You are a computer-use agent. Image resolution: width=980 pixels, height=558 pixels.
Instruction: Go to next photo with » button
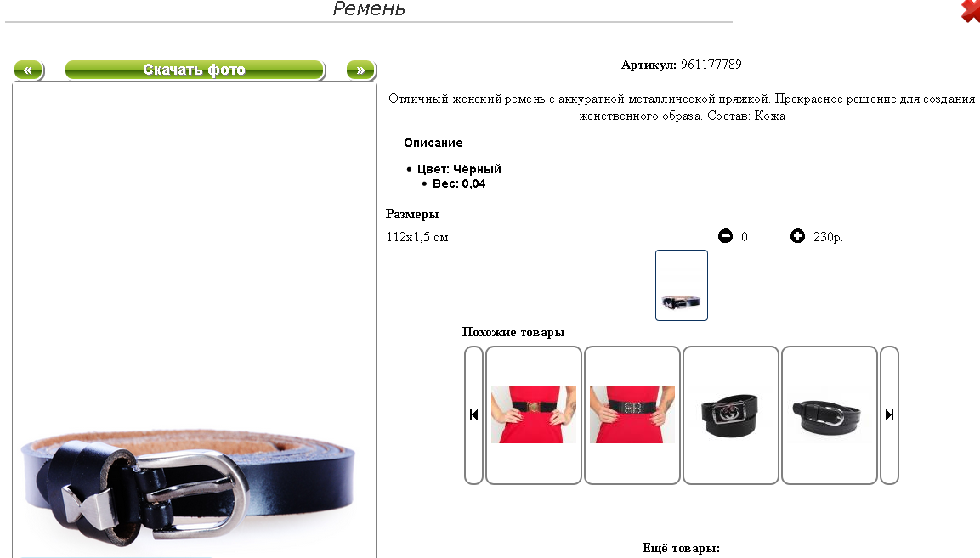point(360,70)
